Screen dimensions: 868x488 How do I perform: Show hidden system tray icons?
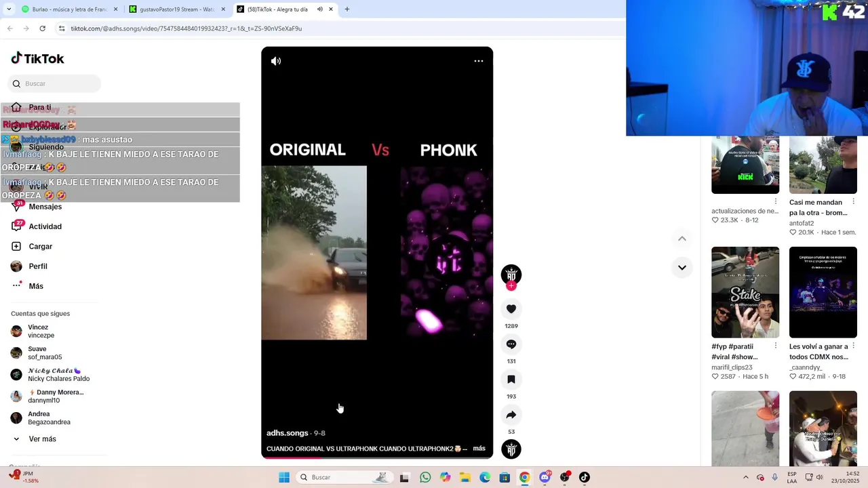(x=746, y=477)
